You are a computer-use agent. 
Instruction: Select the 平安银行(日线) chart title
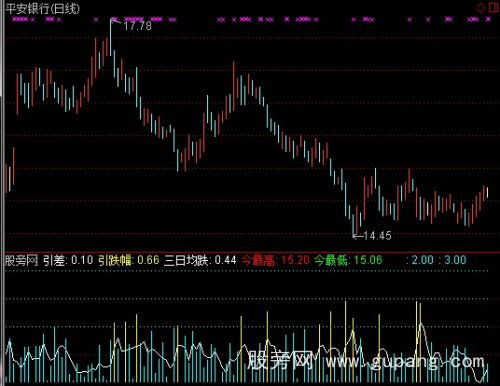[x=43, y=8]
